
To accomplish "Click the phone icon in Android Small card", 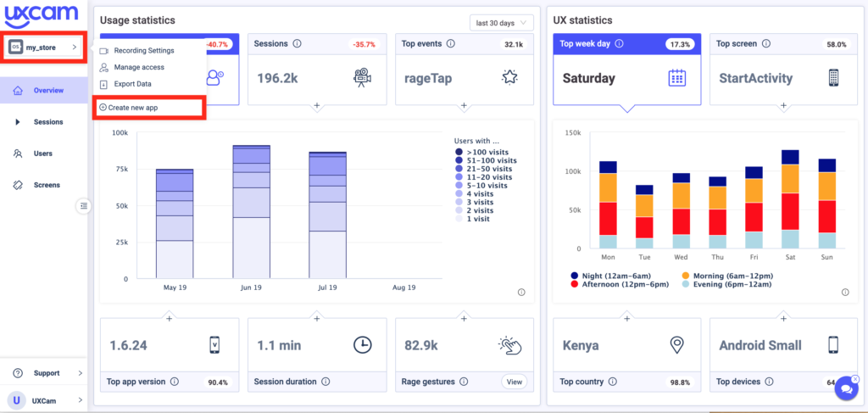I will (834, 345).
